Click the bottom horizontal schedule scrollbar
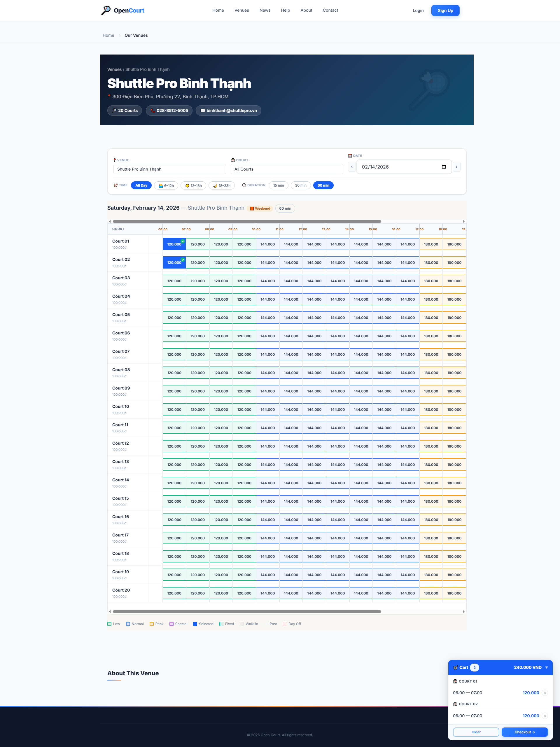This screenshot has height=747, width=560. point(246,611)
